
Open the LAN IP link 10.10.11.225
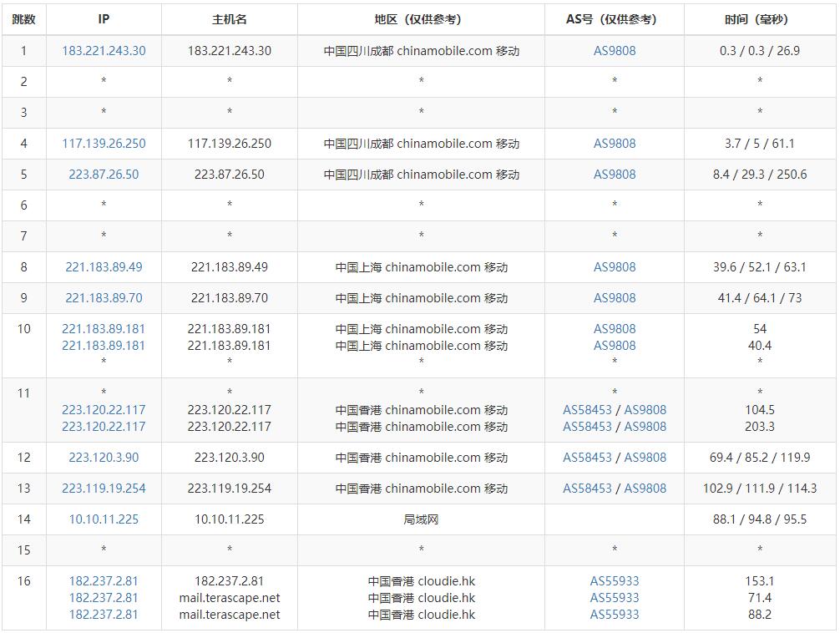[104, 519]
